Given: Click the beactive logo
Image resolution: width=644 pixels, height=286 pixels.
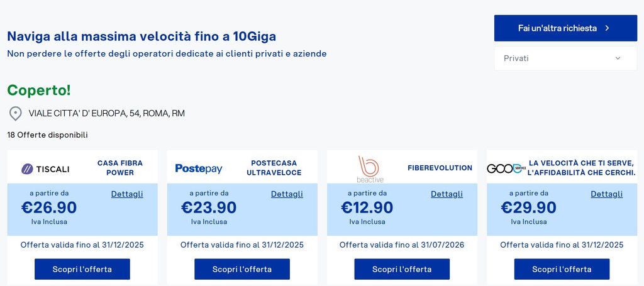Looking at the screenshot, I should (369, 168).
